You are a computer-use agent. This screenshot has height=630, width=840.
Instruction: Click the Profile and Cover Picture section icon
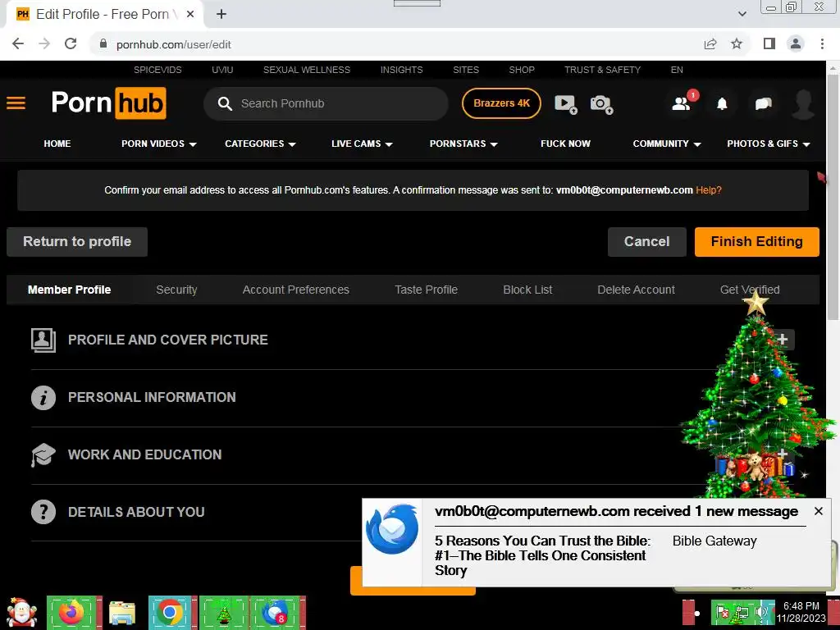43,340
